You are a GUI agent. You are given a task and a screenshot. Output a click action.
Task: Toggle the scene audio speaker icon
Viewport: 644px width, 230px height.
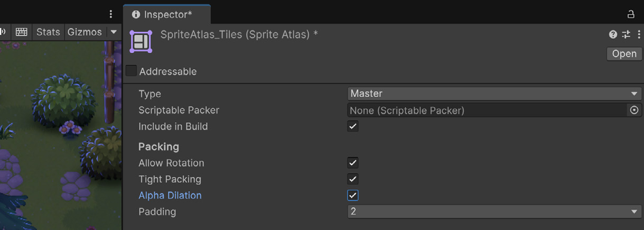click(3, 32)
